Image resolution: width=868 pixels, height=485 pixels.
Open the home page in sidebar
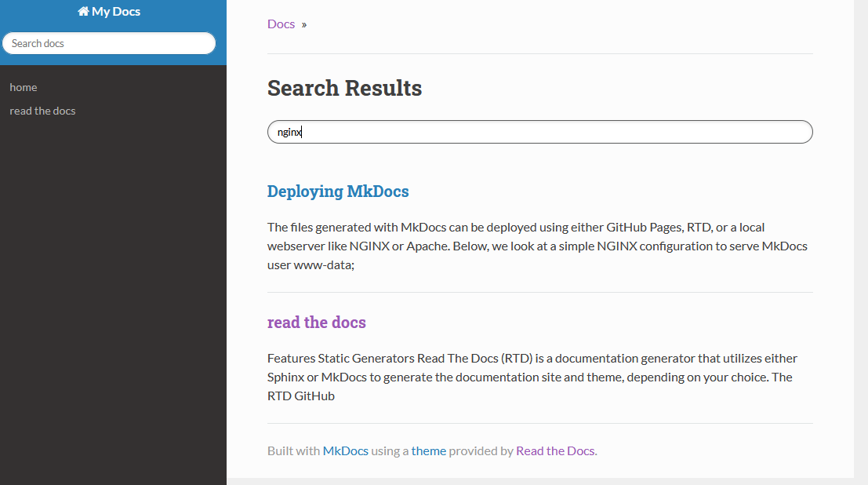click(x=24, y=87)
